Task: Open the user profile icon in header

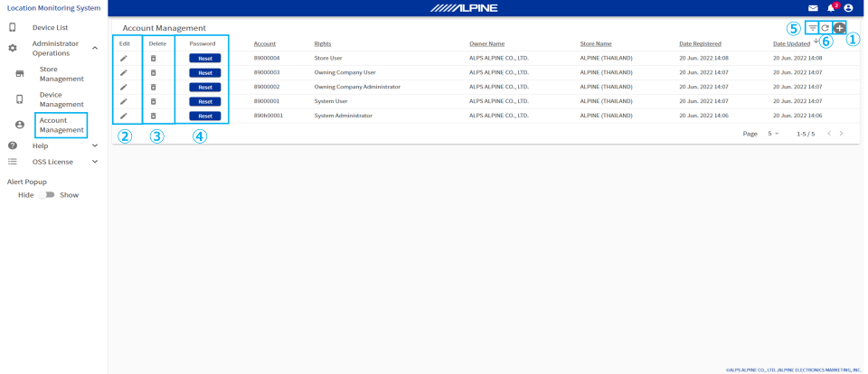Action: click(848, 8)
